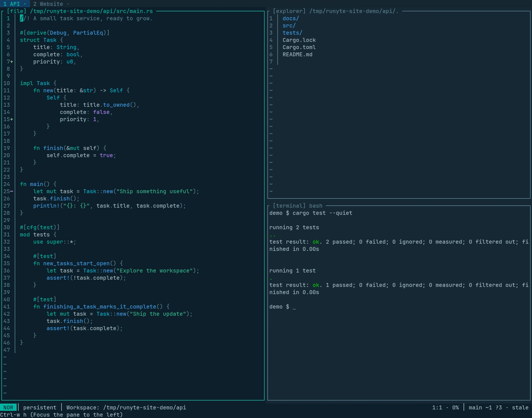The height and width of the screenshot is (418, 532).
Task: Click the println! macro line
Action: 109,206
